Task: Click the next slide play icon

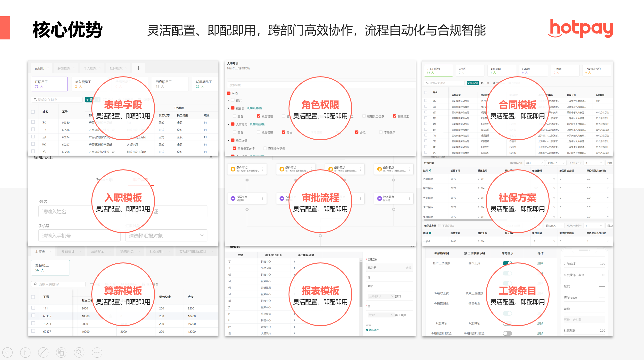Action: click(x=25, y=352)
